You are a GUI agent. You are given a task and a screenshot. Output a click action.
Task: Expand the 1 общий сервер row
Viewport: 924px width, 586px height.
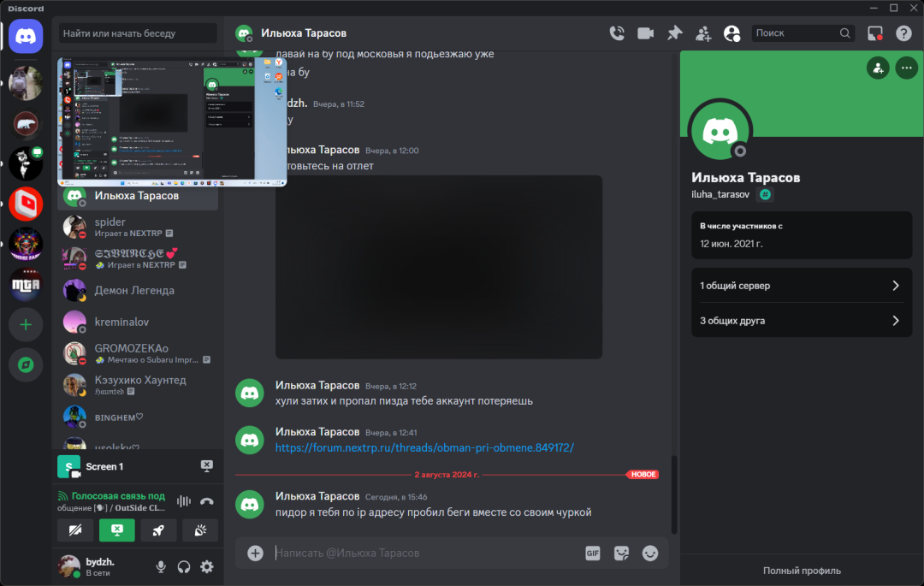pyautogui.click(x=802, y=286)
